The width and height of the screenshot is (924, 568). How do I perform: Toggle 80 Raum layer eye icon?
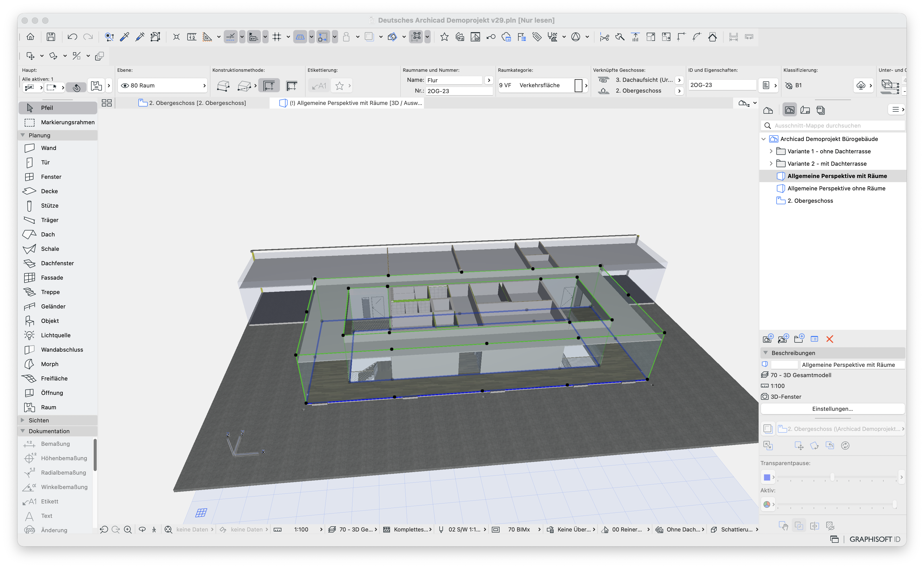[x=125, y=86]
